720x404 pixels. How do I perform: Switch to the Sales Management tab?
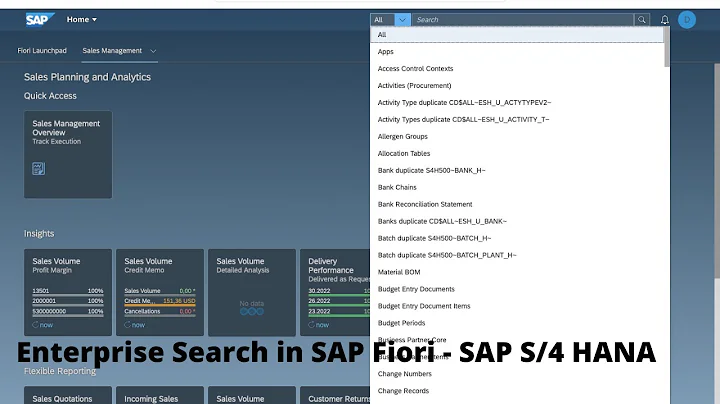[112, 50]
